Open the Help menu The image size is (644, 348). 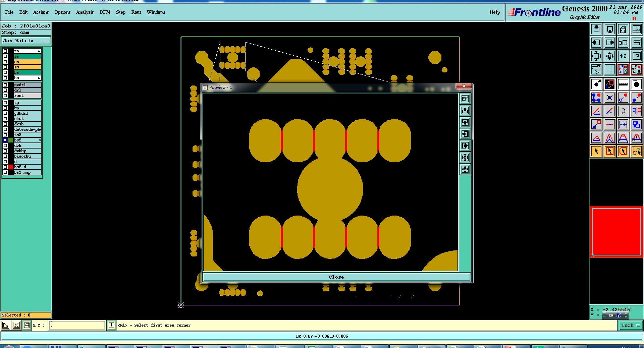point(495,12)
